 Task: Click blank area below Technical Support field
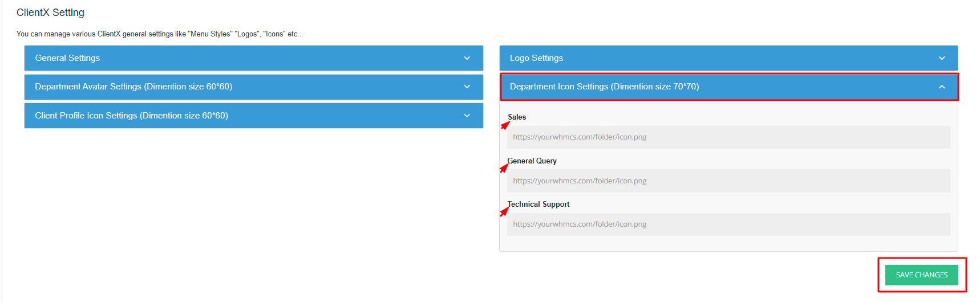(x=728, y=244)
